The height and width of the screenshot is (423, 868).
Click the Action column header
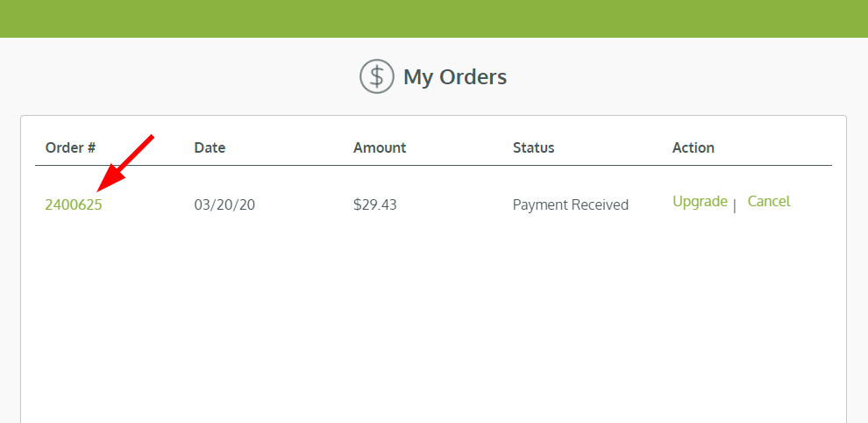coord(693,147)
